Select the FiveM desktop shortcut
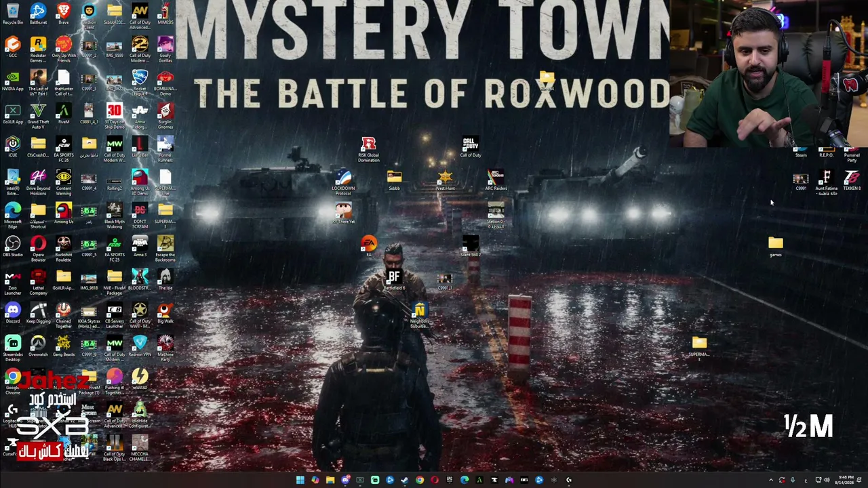This screenshot has height=488, width=868. tap(64, 115)
